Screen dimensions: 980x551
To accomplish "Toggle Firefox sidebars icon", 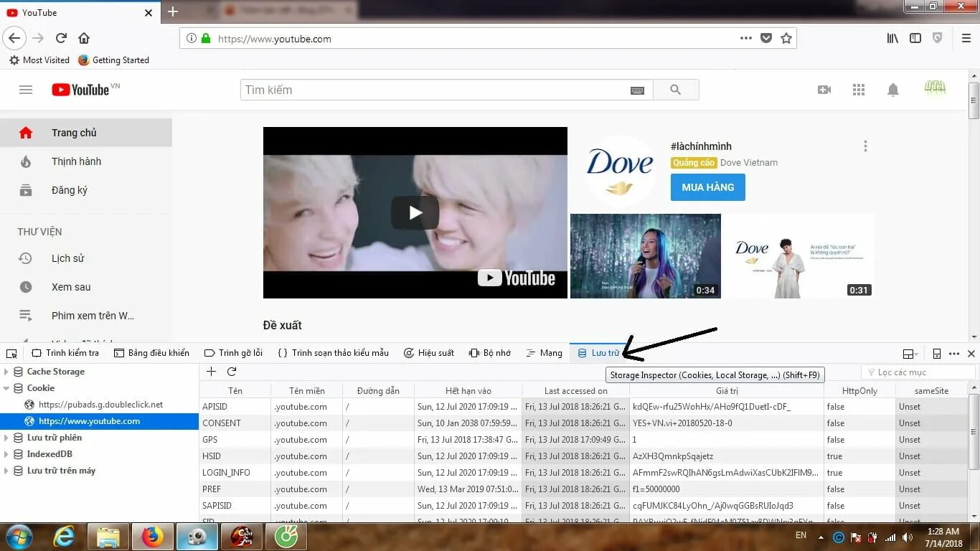I will [915, 38].
